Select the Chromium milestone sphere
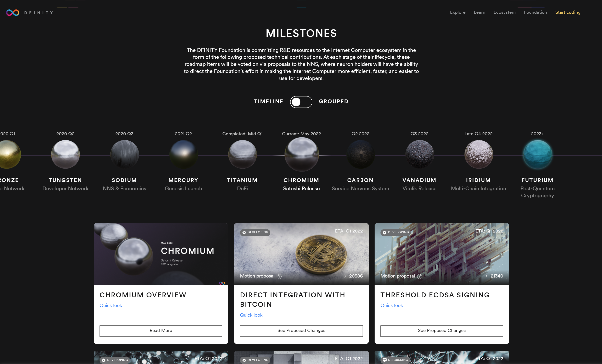The width and height of the screenshot is (602, 364). (x=301, y=154)
